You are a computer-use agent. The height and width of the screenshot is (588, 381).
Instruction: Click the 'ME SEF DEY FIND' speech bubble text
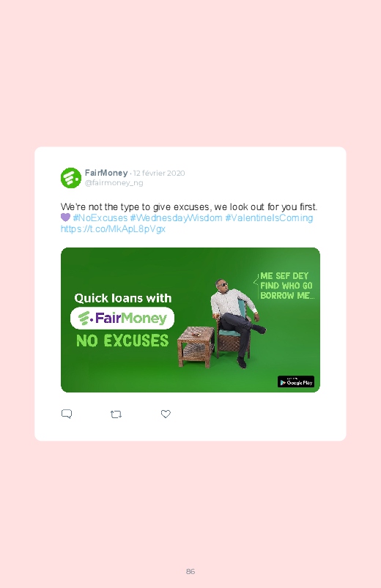[x=286, y=286]
